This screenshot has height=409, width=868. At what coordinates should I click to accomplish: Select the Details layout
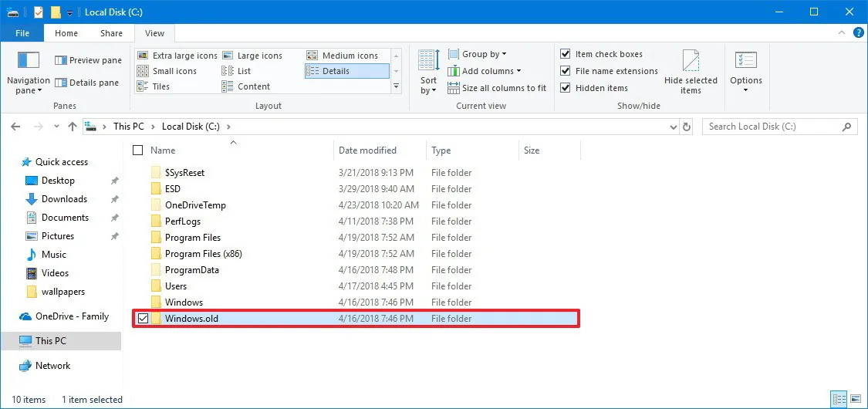click(346, 71)
